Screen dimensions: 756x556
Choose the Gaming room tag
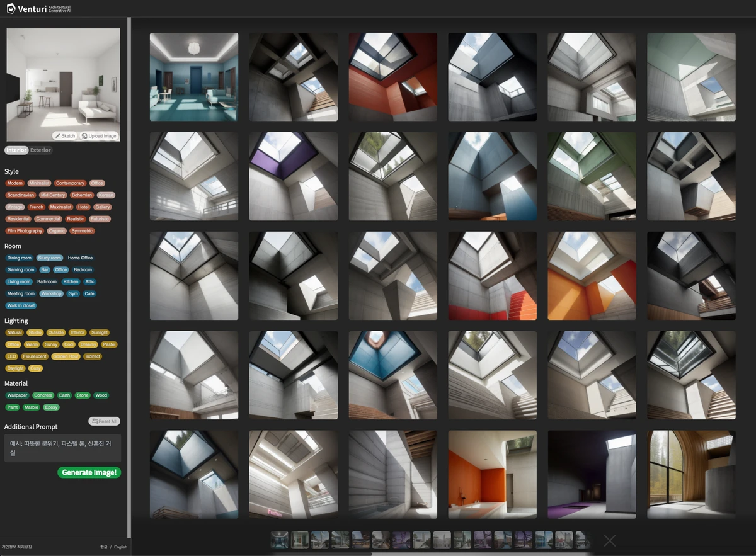tap(21, 270)
